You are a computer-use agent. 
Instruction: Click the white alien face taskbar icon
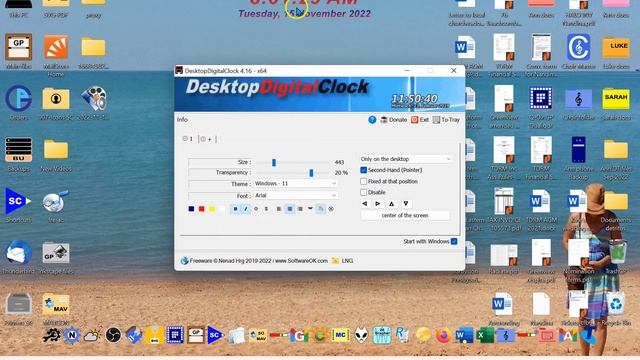pyautogui.click(x=361, y=336)
